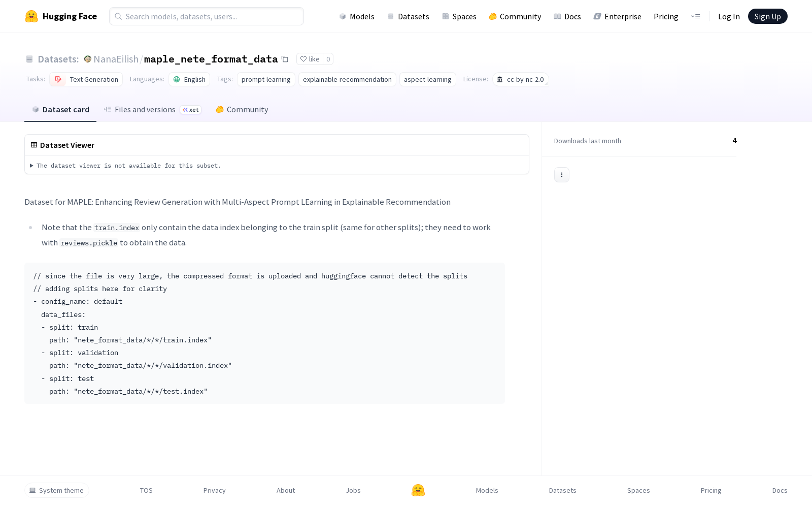
Task: Open Privacy link in footer
Action: coord(215,490)
